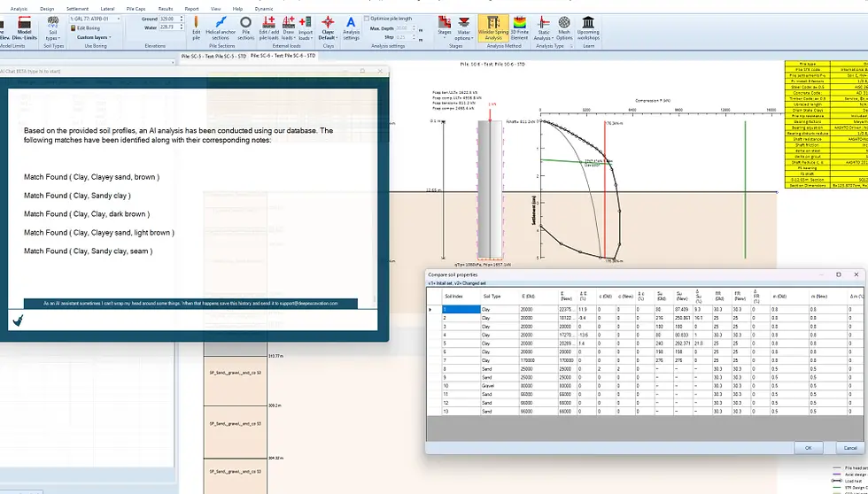Image resolution: width=868 pixels, height=494 pixels.
Task: Select Su (New) 250.861 cell
Action: click(684, 318)
